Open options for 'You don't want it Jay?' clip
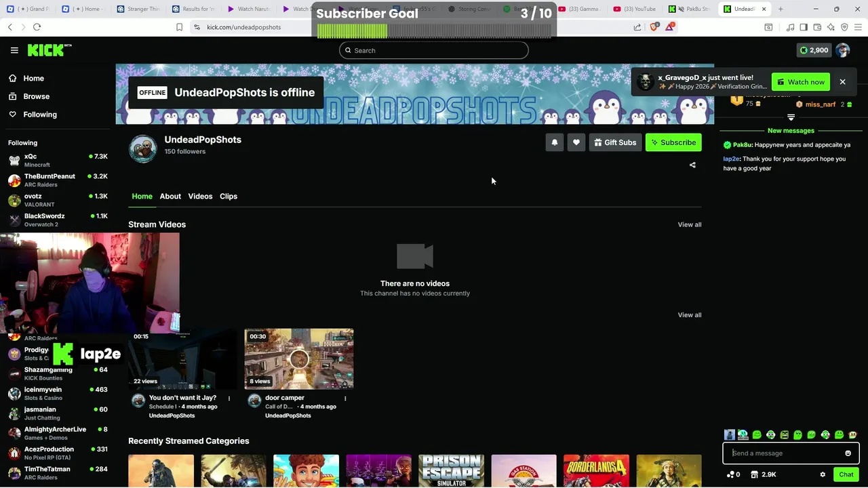 point(229,399)
